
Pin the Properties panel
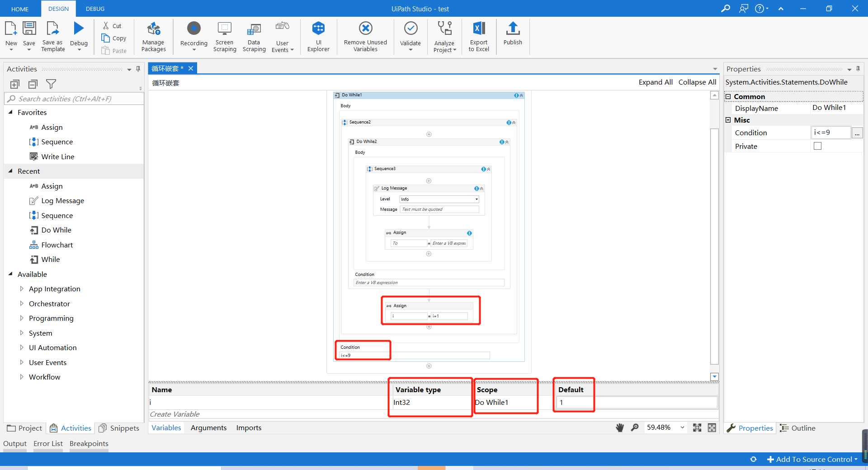tap(858, 69)
